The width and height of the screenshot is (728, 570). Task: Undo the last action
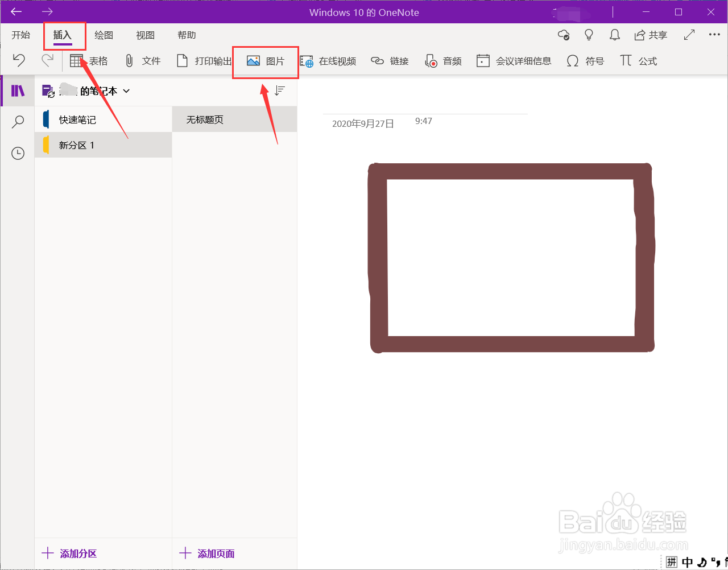[x=19, y=60]
